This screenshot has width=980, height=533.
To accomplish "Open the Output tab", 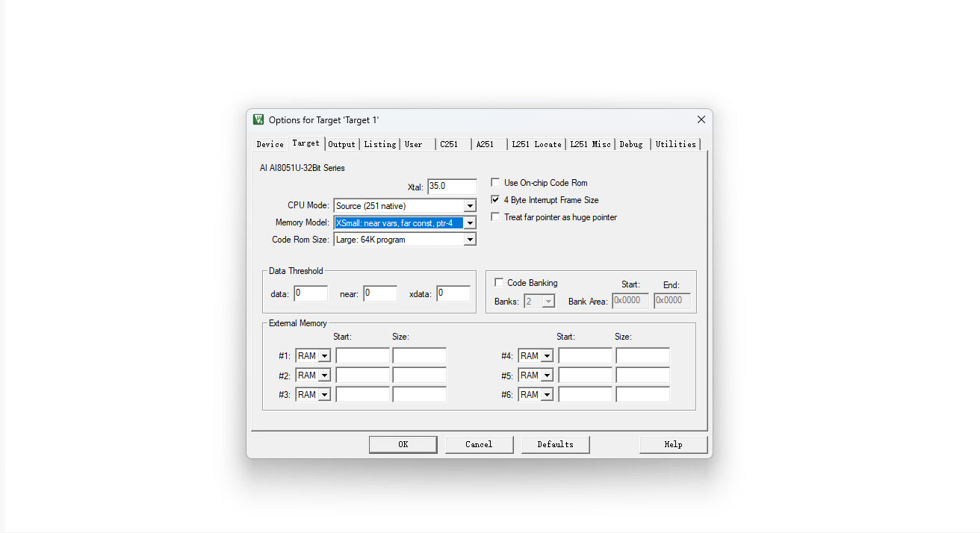I will (x=342, y=144).
